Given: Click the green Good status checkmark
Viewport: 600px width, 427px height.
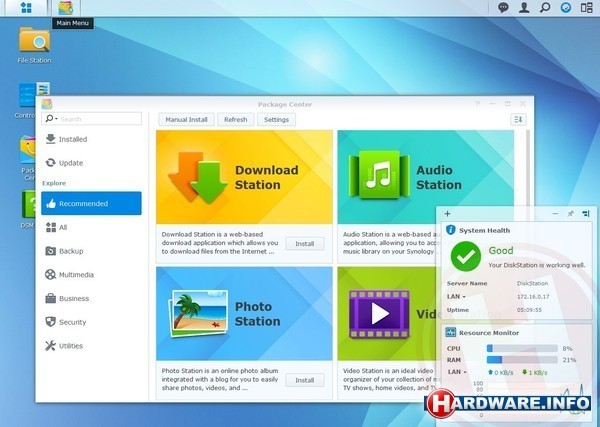Looking at the screenshot, I should coord(466,257).
